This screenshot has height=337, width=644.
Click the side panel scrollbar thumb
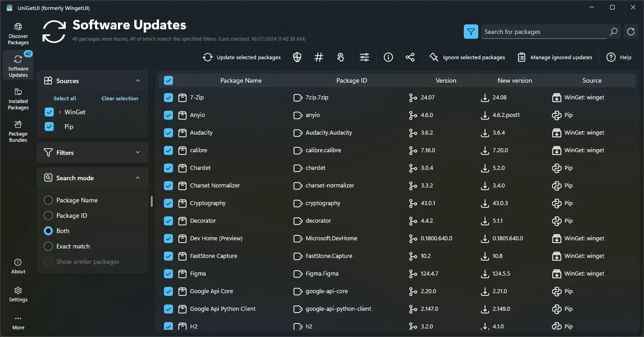click(152, 201)
